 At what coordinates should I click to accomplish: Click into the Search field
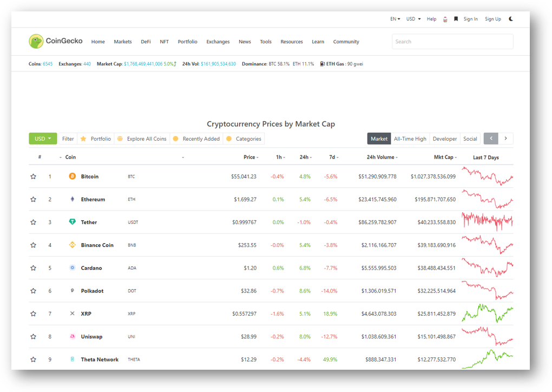click(453, 42)
